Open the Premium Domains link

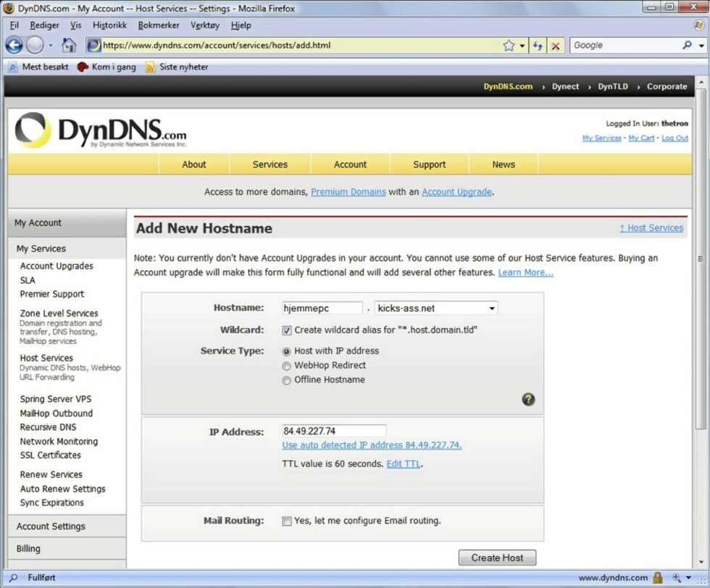pyautogui.click(x=348, y=192)
